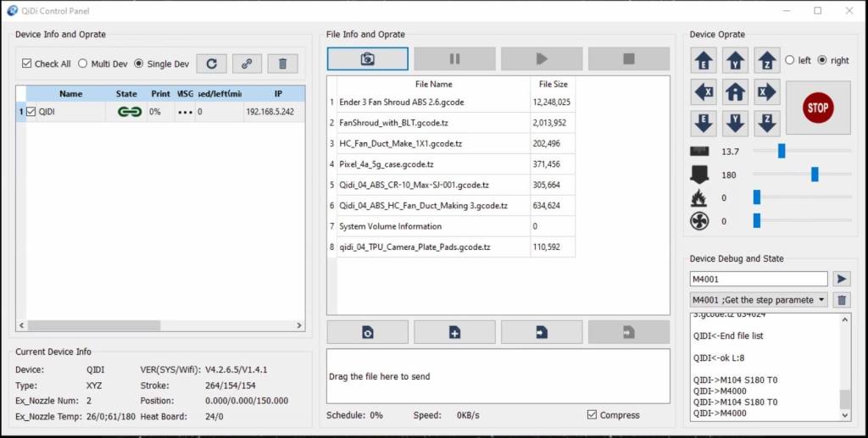
Task: Click the Print column header in device table
Action: [160, 94]
